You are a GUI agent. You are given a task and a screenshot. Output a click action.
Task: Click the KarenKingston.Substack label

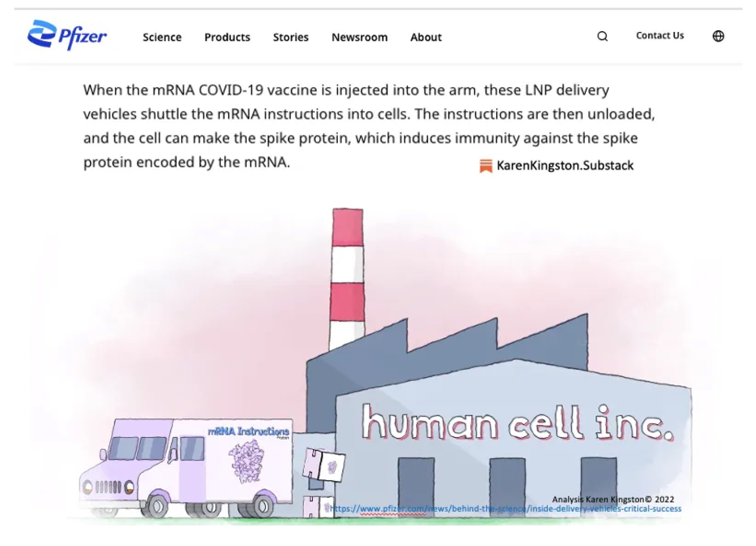565,165
